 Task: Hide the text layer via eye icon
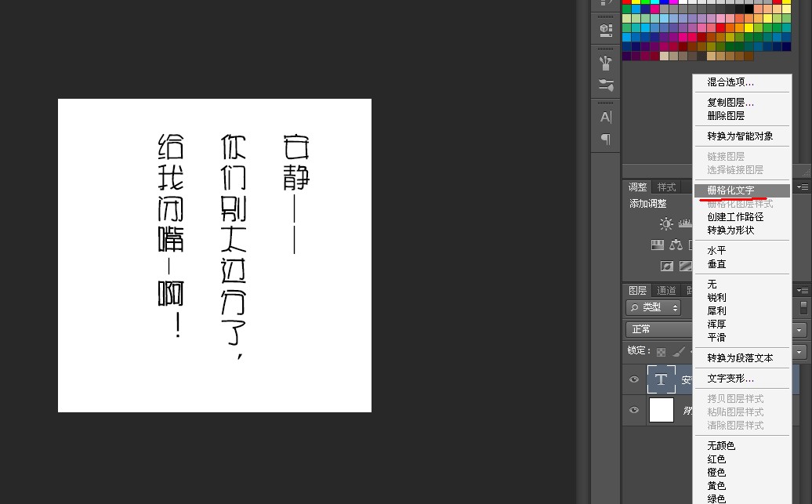click(634, 379)
